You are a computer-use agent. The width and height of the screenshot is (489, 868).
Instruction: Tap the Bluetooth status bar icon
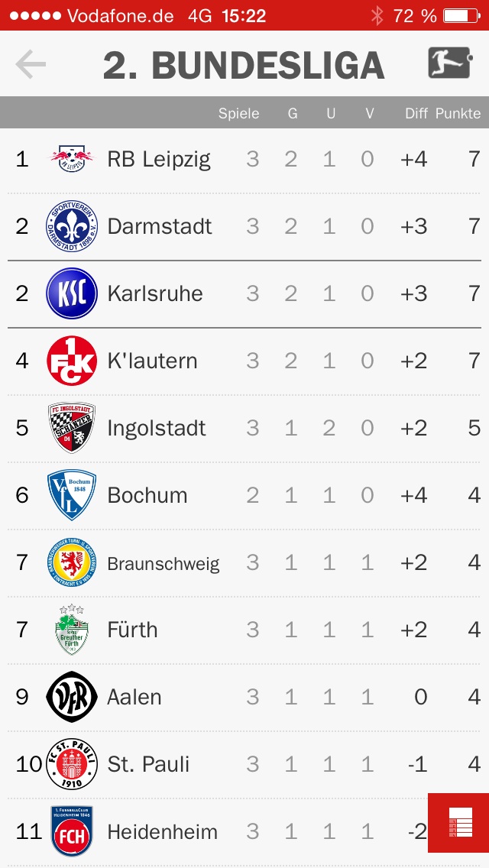(x=377, y=15)
